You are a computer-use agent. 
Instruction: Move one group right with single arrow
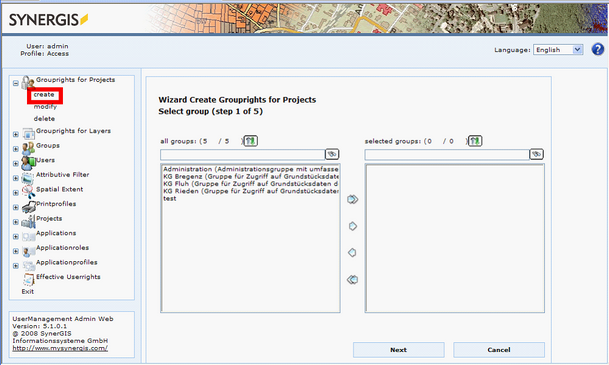(x=353, y=226)
